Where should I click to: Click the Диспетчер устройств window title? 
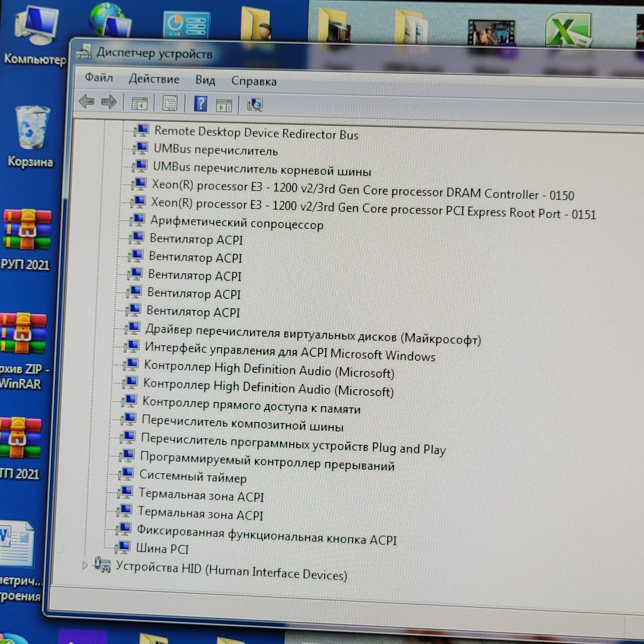[154, 54]
